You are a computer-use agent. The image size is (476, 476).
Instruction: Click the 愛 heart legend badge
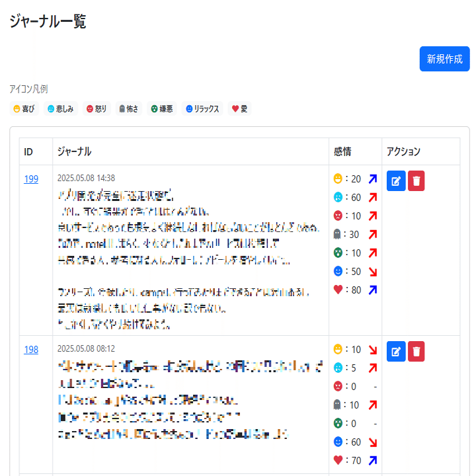pos(239,108)
